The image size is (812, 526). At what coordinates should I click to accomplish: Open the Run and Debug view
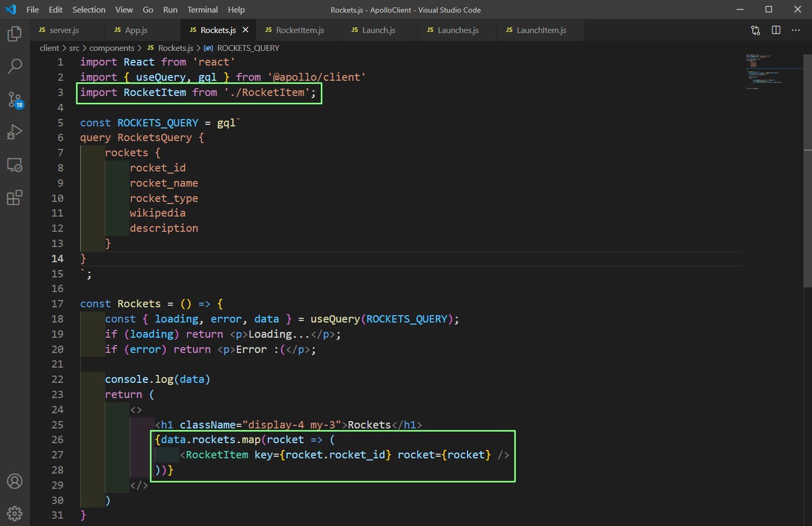(x=15, y=132)
